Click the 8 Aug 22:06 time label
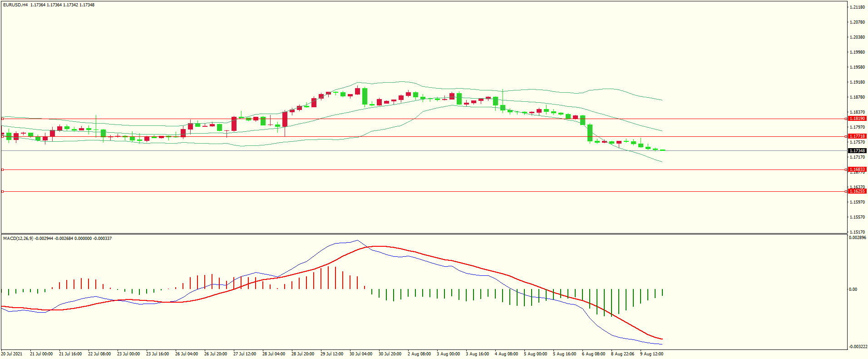The width and height of the screenshot is (868, 359). click(x=622, y=354)
